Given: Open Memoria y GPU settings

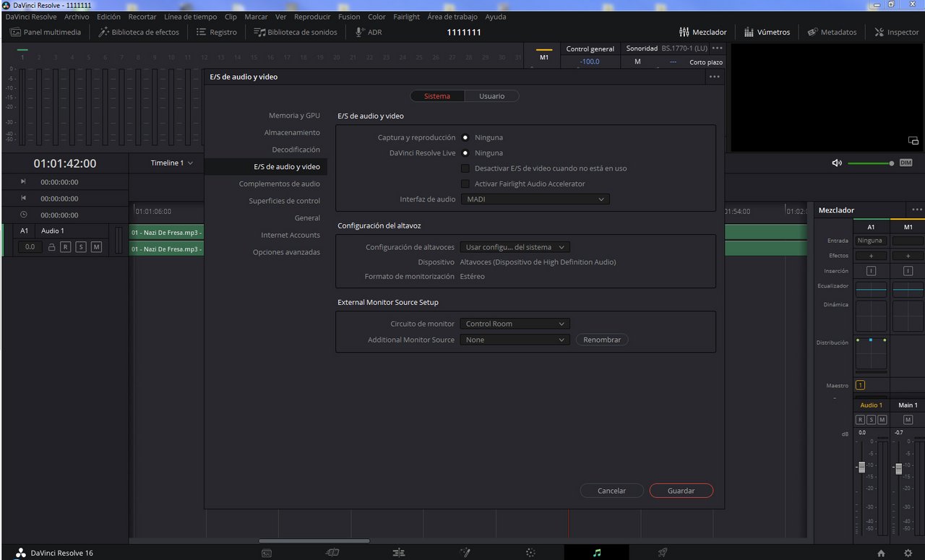Looking at the screenshot, I should (x=294, y=116).
